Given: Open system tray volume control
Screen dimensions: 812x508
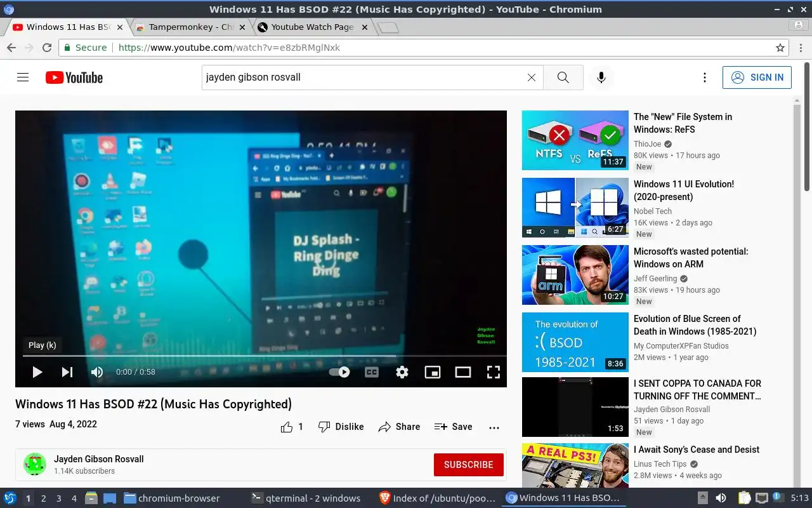Looking at the screenshot, I should coord(720,498).
